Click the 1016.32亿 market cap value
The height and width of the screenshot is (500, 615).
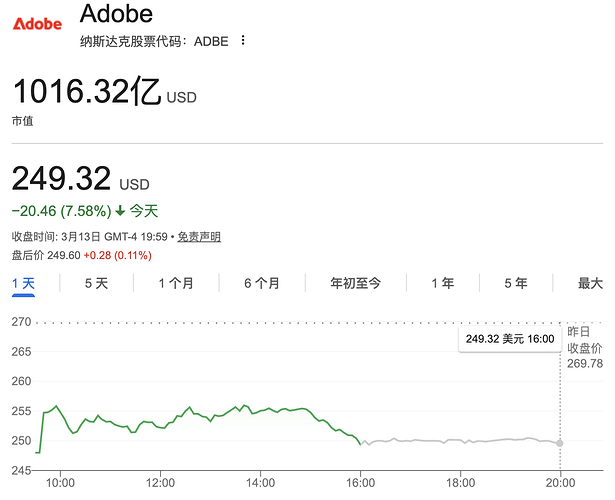coord(86,93)
